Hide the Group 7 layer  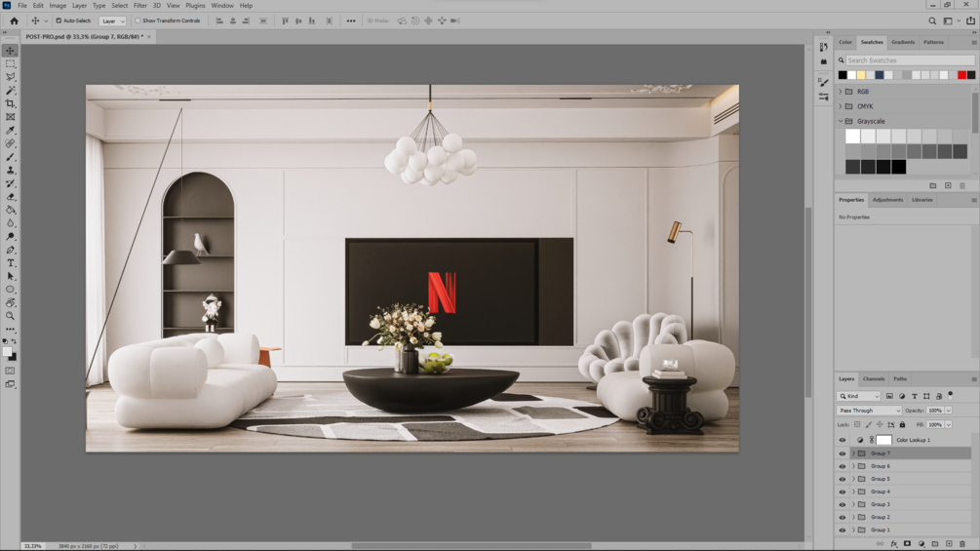(842, 453)
